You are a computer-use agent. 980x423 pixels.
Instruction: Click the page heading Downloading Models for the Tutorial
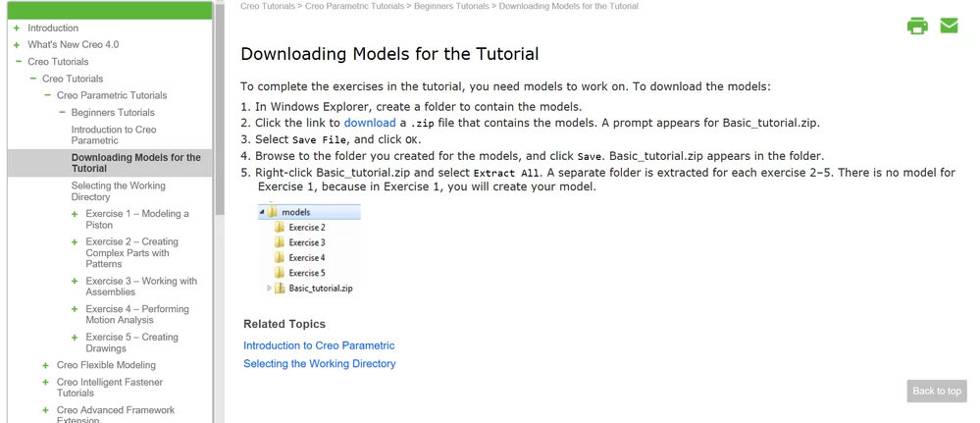tap(389, 54)
